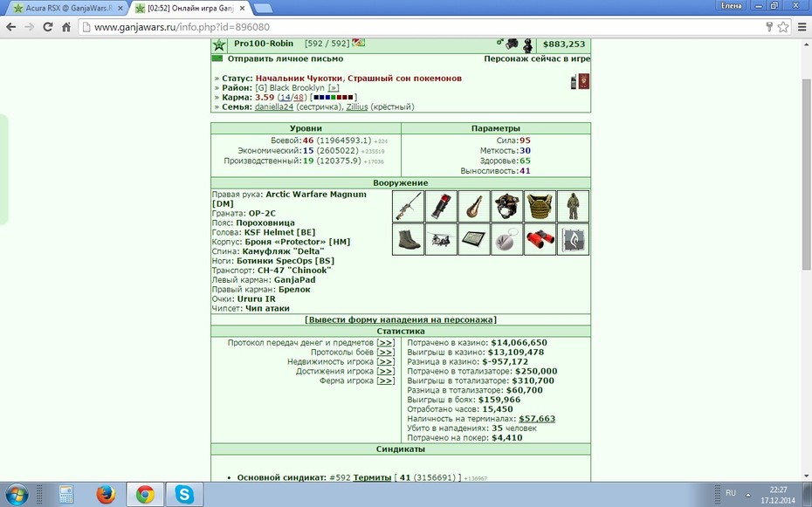
Task: Click the browser back arrow
Action: pyautogui.click(x=10, y=27)
